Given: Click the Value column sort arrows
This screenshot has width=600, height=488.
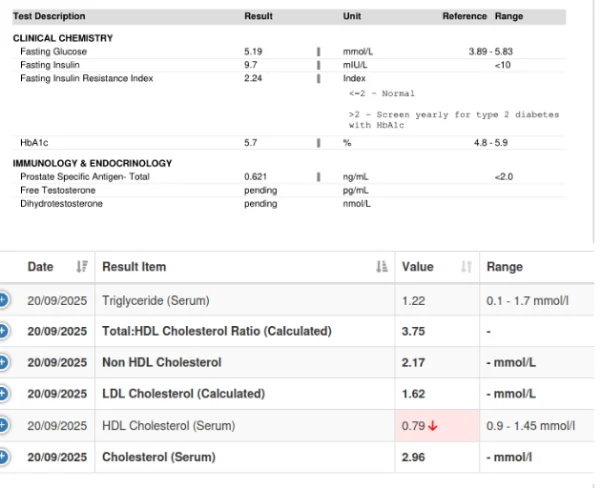Looking at the screenshot, I should click(466, 267).
